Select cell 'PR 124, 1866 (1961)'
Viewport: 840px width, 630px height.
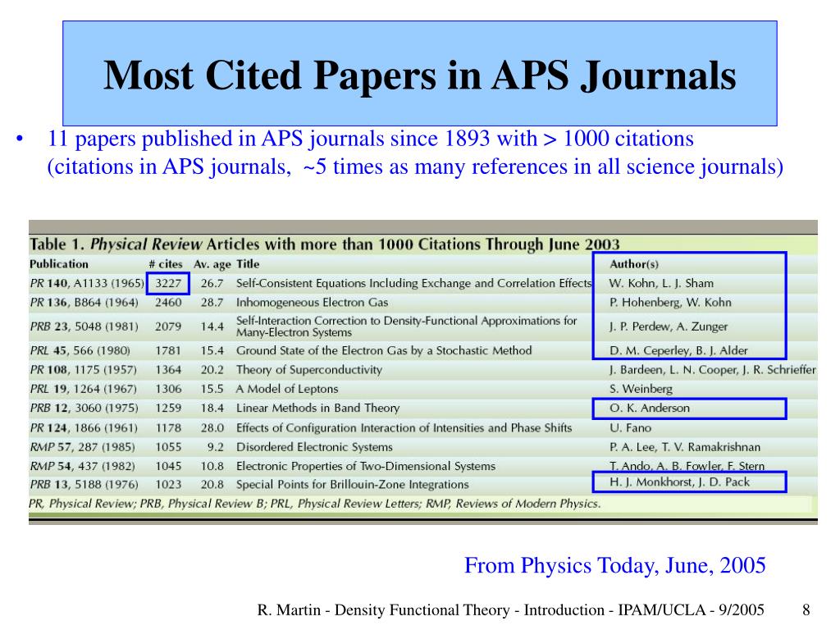point(84,427)
